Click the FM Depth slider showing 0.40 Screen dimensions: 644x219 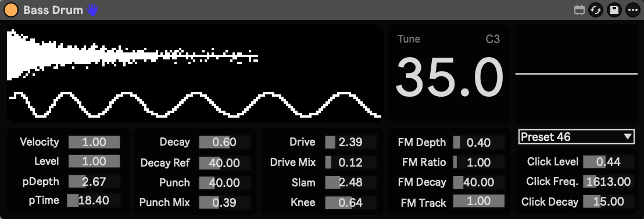click(x=479, y=143)
